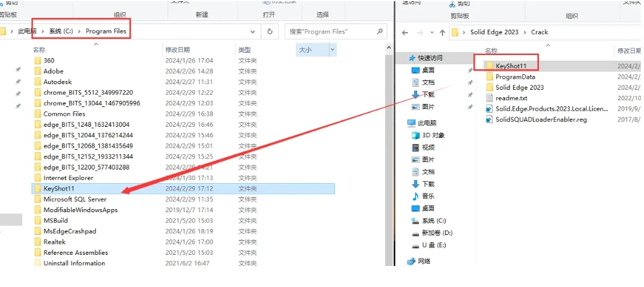Select the MsEdgeCrashpad folder
644x287 pixels.
point(184,231)
